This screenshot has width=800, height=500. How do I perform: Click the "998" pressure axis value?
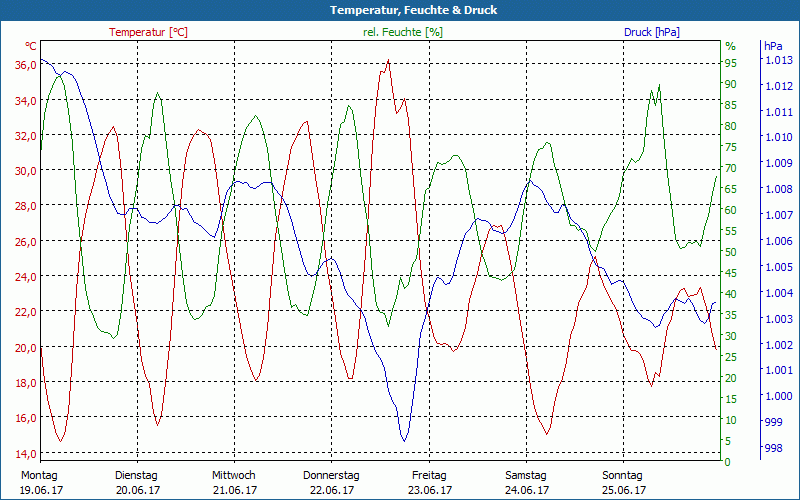pyautogui.click(x=773, y=448)
